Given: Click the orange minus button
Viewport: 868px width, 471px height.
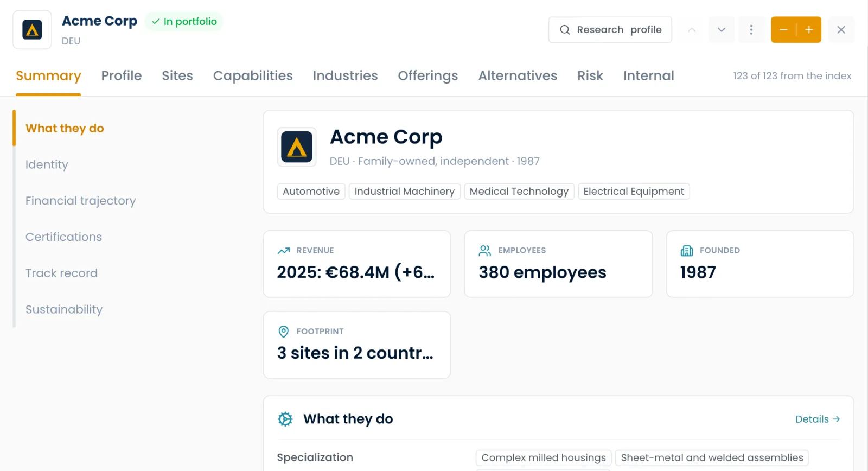Looking at the screenshot, I should click(783, 30).
